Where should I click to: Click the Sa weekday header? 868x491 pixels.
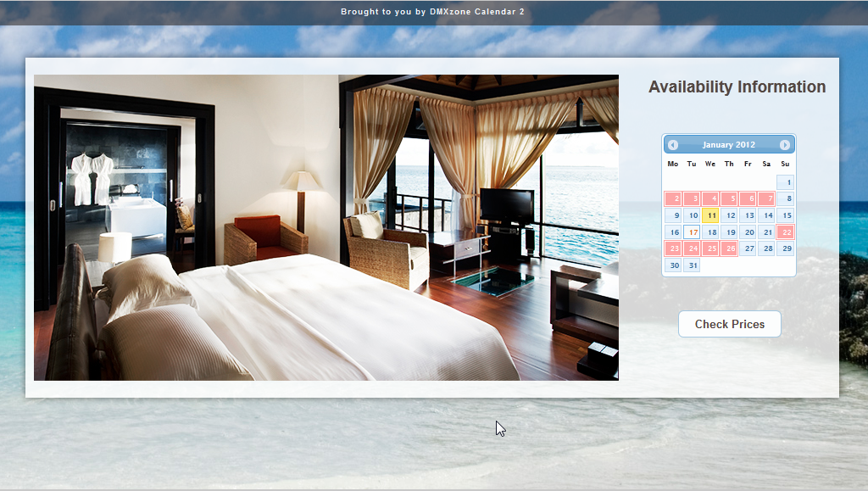pos(766,164)
